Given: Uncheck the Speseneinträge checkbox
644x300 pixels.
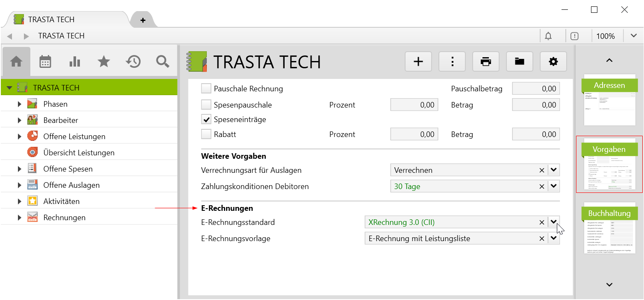Looking at the screenshot, I should pyautogui.click(x=206, y=119).
